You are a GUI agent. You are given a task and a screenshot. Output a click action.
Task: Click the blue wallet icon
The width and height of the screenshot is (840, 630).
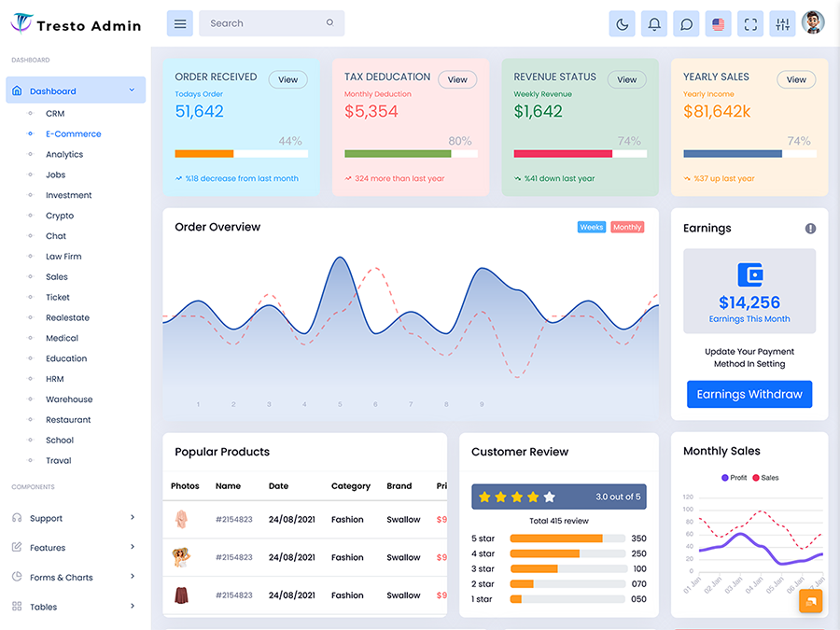pos(750,274)
